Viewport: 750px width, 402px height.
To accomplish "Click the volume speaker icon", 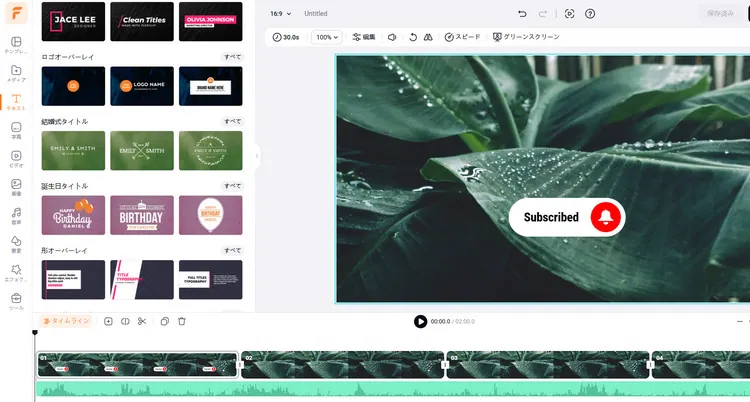I will tap(392, 37).
